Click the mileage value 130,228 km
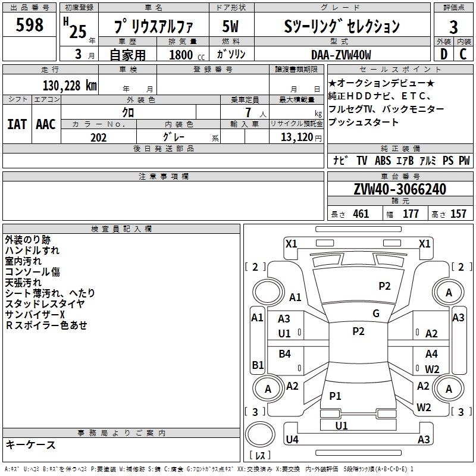This screenshot has height=476, width=476. (x=70, y=85)
